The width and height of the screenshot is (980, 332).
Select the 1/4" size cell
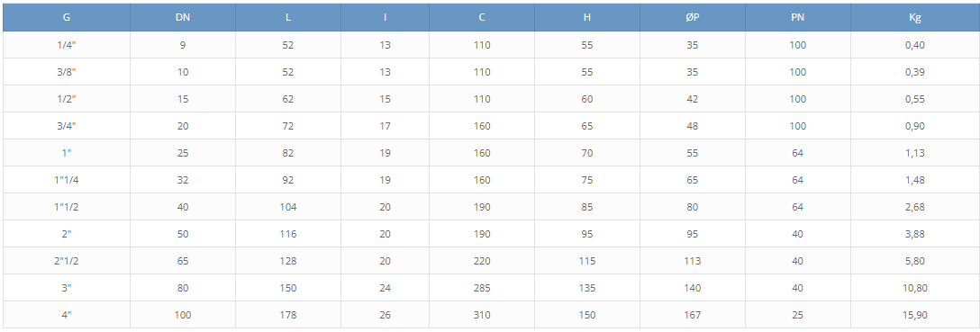[x=67, y=45]
